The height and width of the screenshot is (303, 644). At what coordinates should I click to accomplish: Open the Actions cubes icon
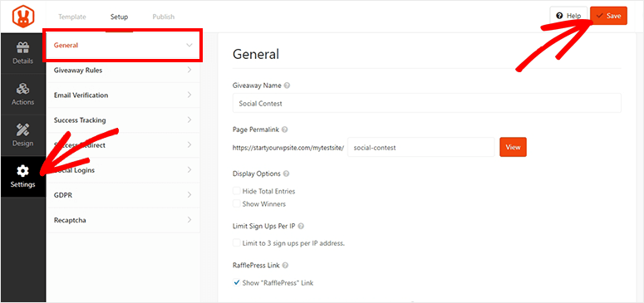point(23,89)
